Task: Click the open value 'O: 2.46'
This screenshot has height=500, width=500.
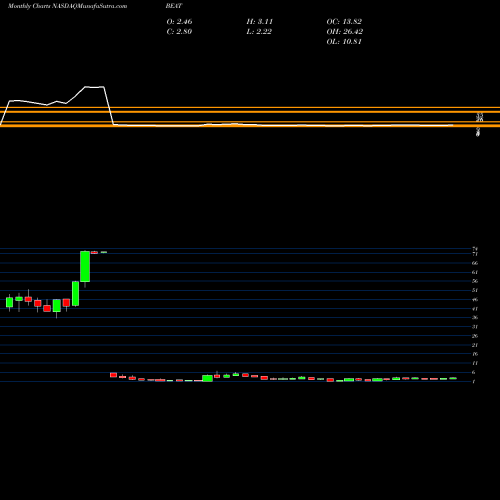Action: [x=179, y=22]
